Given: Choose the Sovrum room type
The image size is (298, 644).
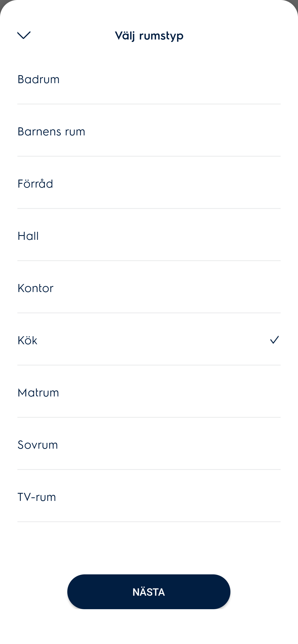Looking at the screenshot, I should click(38, 445).
